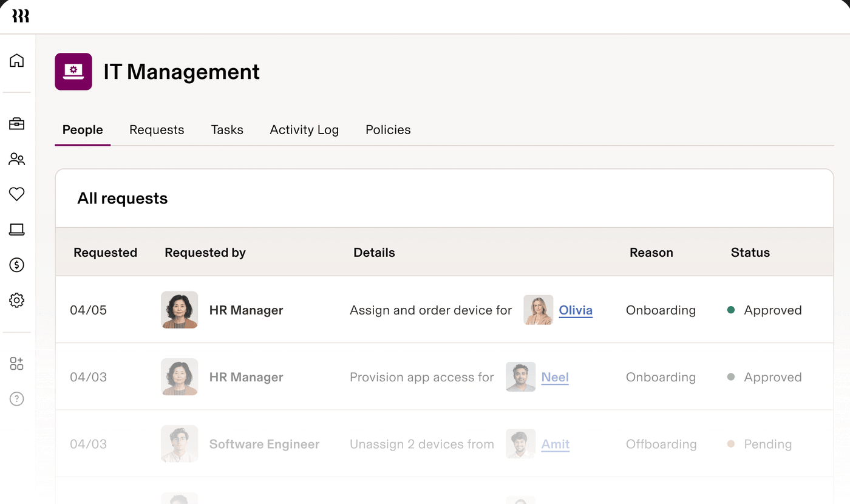Open the add apps icon in sidebar
The height and width of the screenshot is (504, 850).
pos(17,364)
